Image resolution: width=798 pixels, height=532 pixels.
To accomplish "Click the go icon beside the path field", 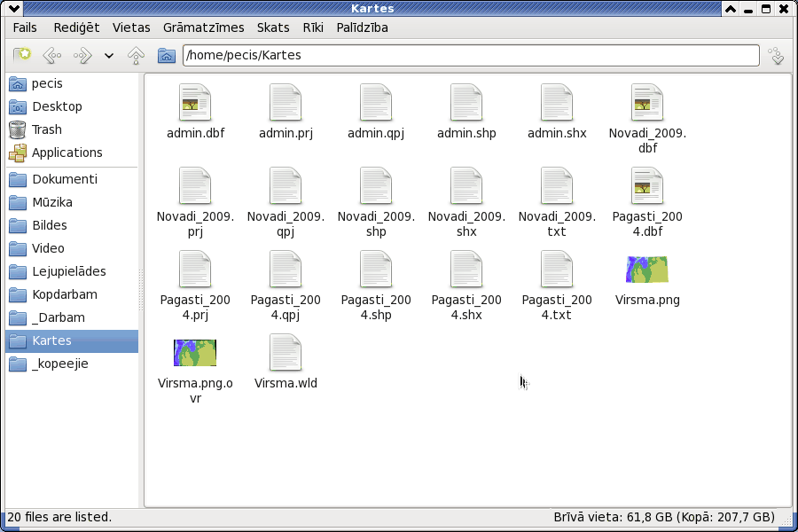I will tap(777, 56).
